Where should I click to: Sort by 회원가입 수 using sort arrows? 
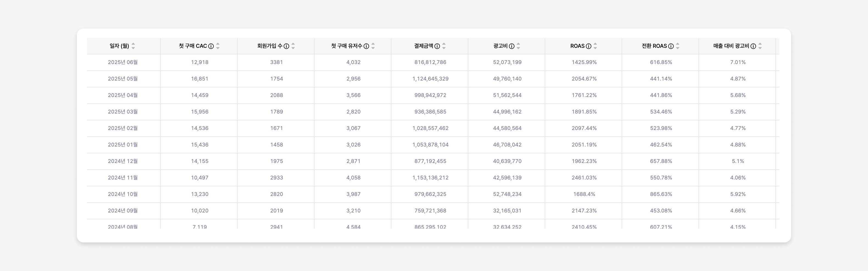(x=293, y=46)
